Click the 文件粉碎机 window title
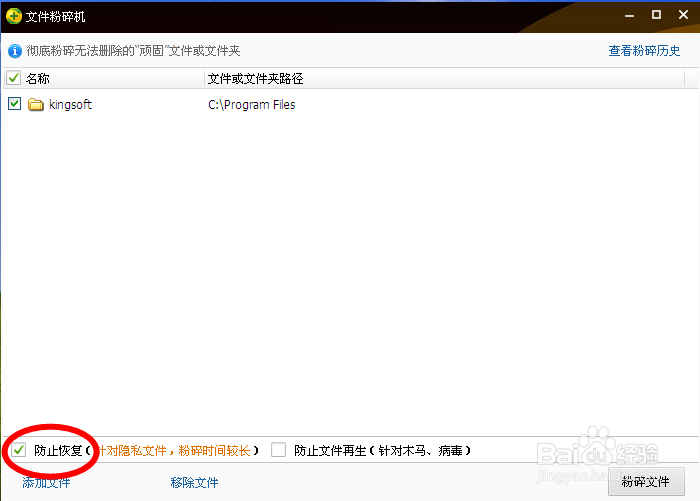The width and height of the screenshot is (700, 501). [55, 17]
